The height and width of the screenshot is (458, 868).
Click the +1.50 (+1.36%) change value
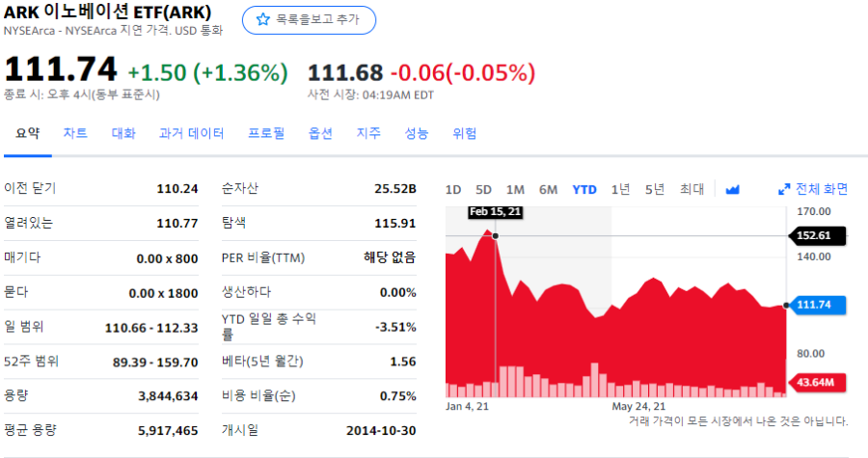pos(208,73)
